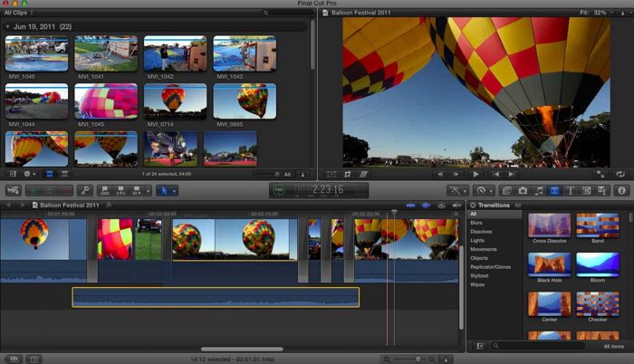
Task: Select the Wipes transitions category
Action: coord(477,284)
